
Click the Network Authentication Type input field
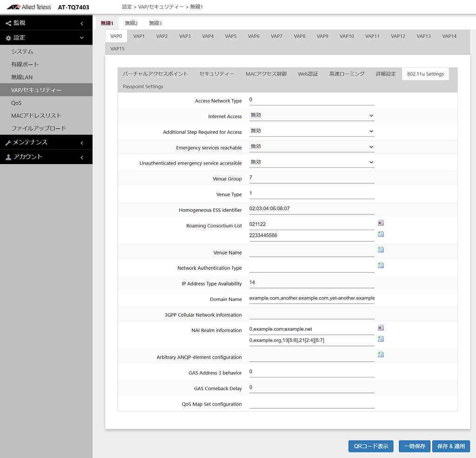[x=312, y=267]
